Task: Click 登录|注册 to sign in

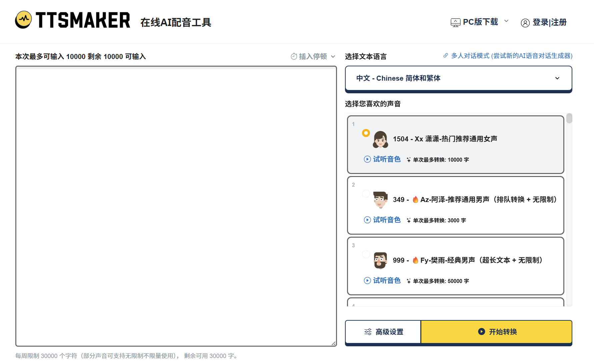Action: click(549, 22)
